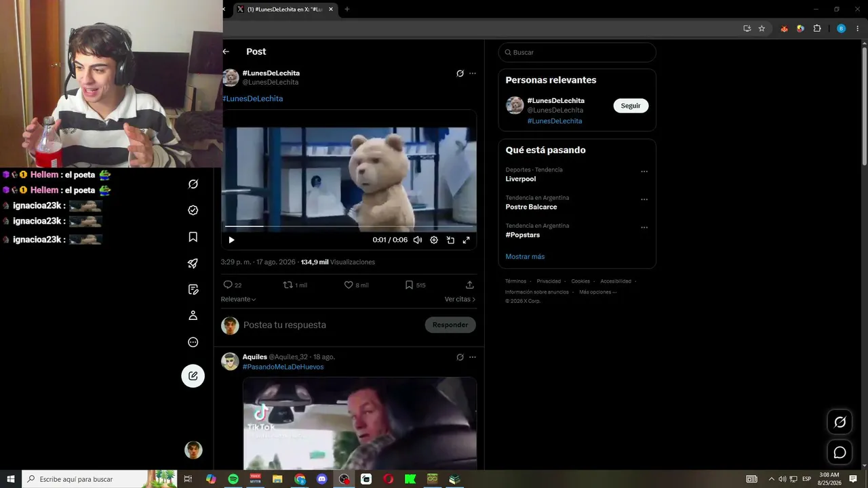Open the Postre Balcarce trend
Viewport: 868px width, 488px height.
(531, 207)
